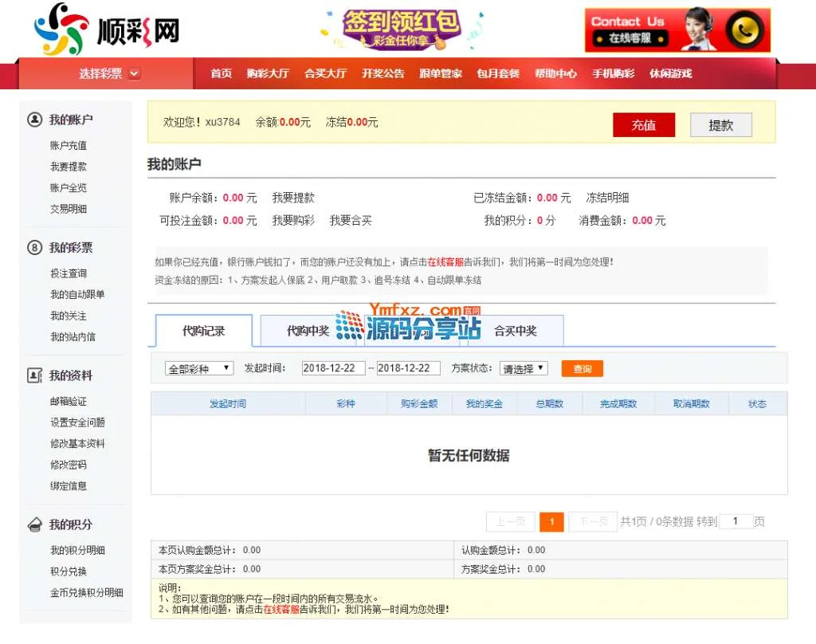The width and height of the screenshot is (816, 644).
Task: Click the 顺彩网 logo icon
Action: [61, 29]
